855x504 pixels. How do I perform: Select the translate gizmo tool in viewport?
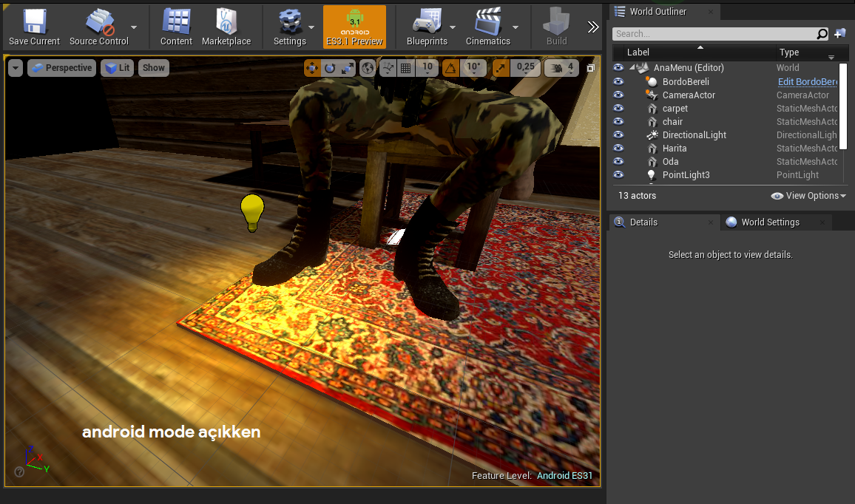pyautogui.click(x=312, y=68)
